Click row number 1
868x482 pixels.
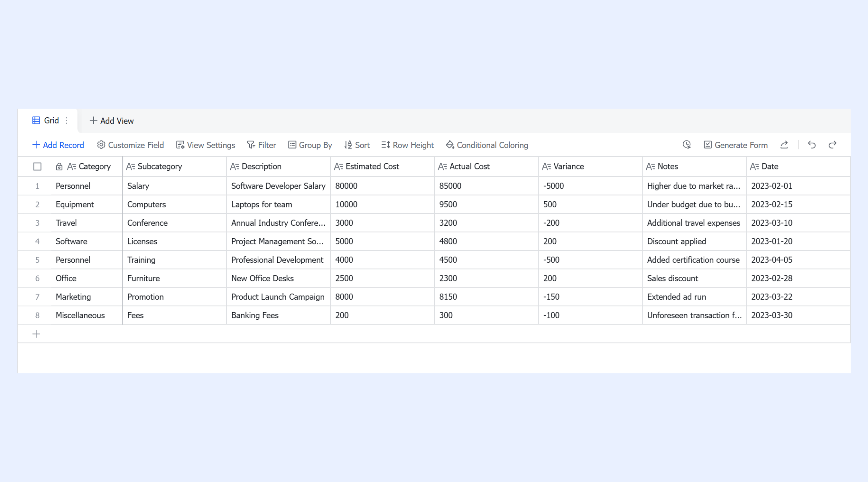tap(37, 186)
